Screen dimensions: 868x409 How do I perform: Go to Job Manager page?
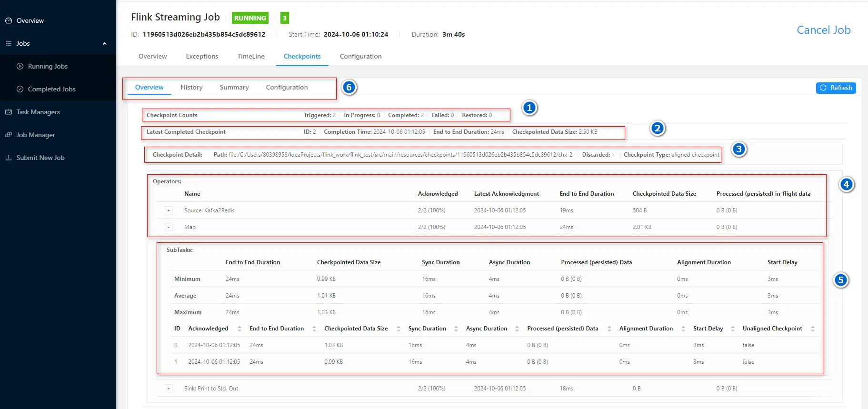36,135
